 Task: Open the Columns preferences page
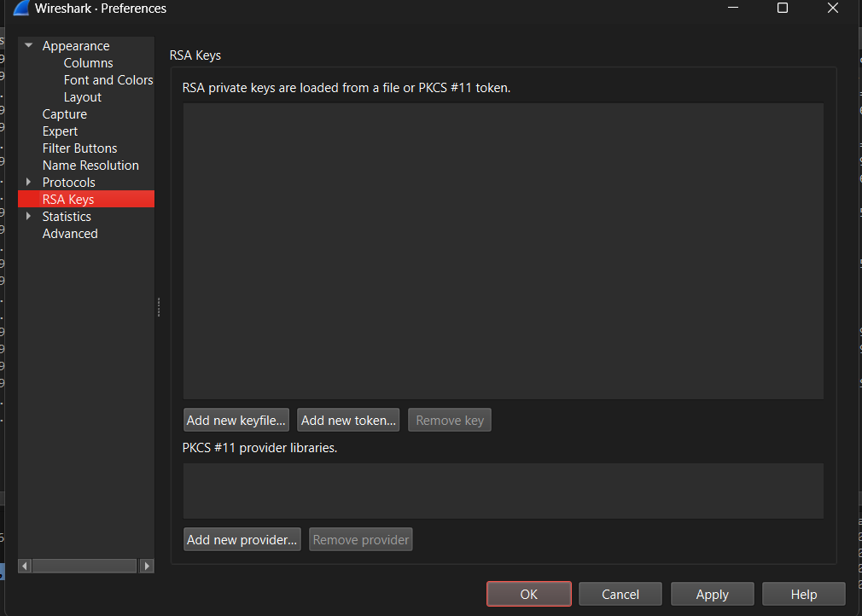(x=88, y=63)
